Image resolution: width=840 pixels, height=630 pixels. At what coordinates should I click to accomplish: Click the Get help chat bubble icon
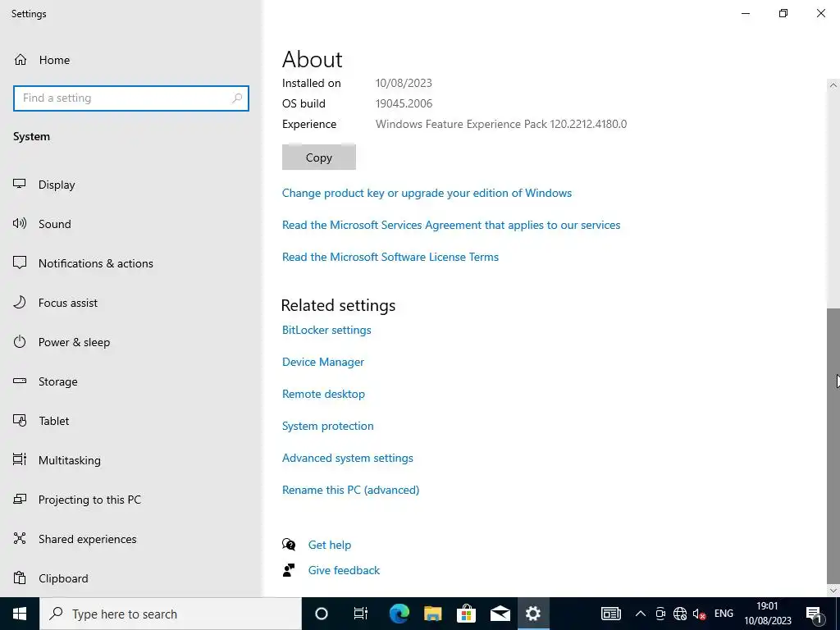pos(289,545)
